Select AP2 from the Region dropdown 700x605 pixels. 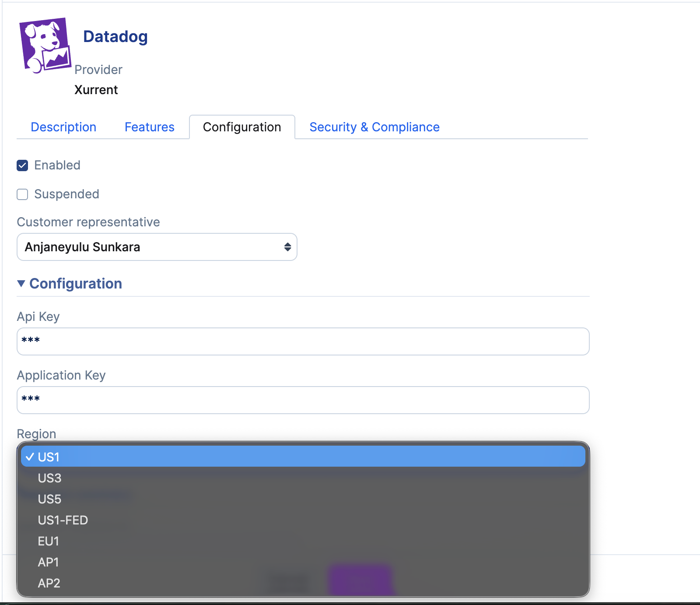pos(303,583)
